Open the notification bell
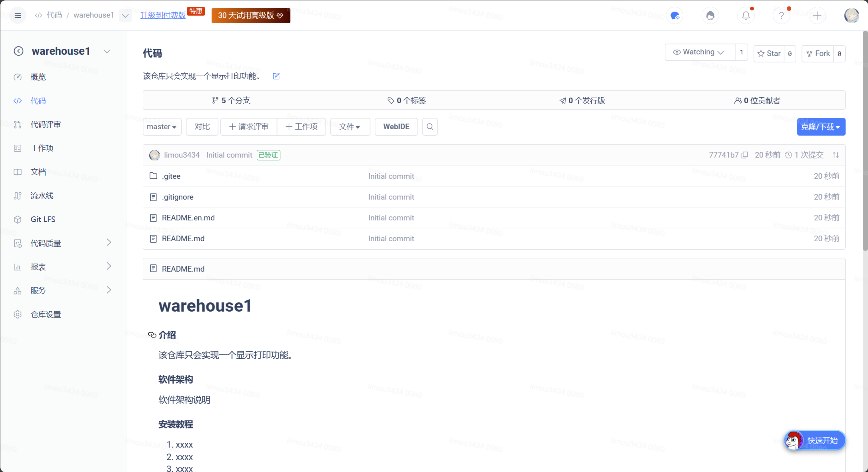The width and height of the screenshot is (868, 472). (746, 16)
